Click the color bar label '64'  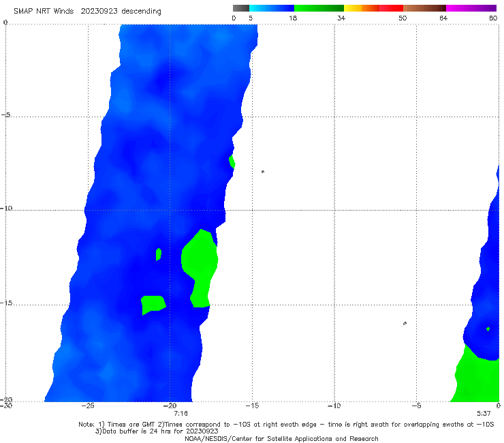[443, 18]
